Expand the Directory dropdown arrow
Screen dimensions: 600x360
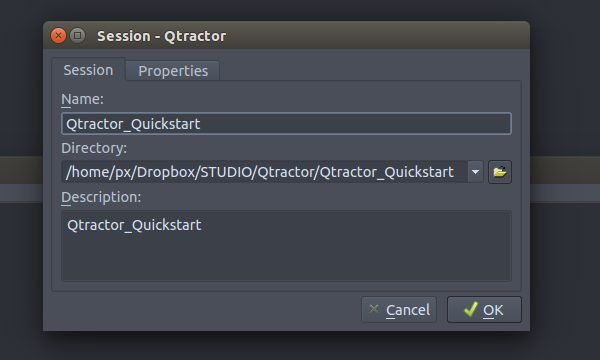[475, 172]
